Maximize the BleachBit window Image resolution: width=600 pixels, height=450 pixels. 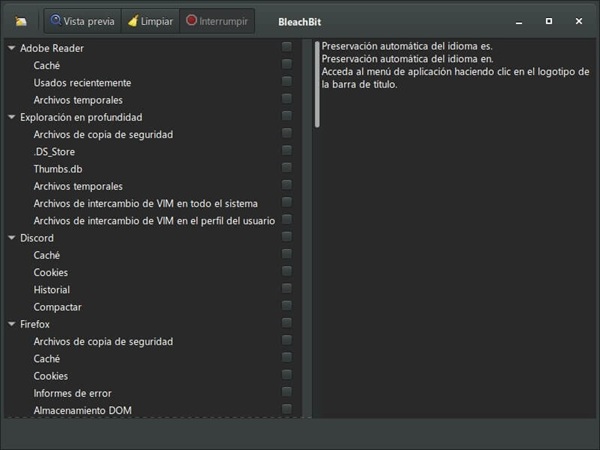pyautogui.click(x=549, y=21)
